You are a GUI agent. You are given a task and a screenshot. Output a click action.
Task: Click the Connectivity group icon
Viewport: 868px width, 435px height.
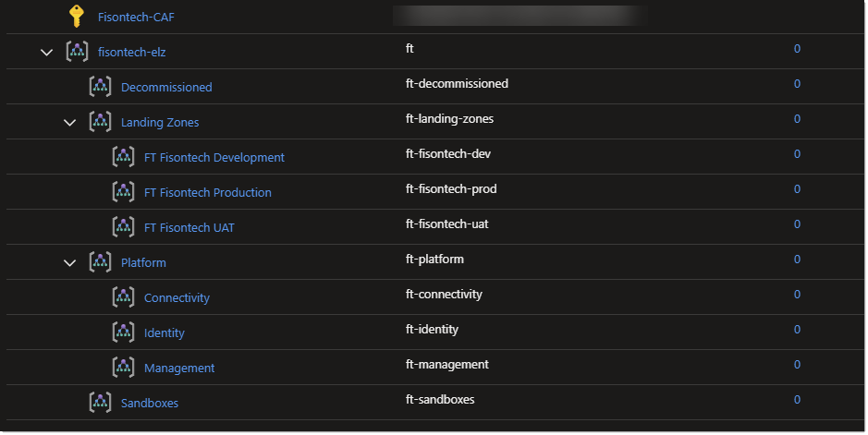click(124, 296)
